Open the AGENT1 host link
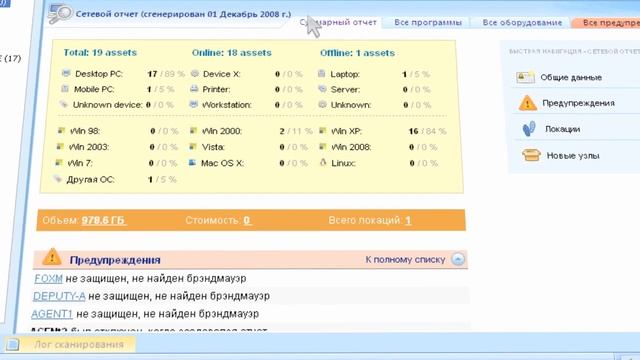 [x=52, y=314]
